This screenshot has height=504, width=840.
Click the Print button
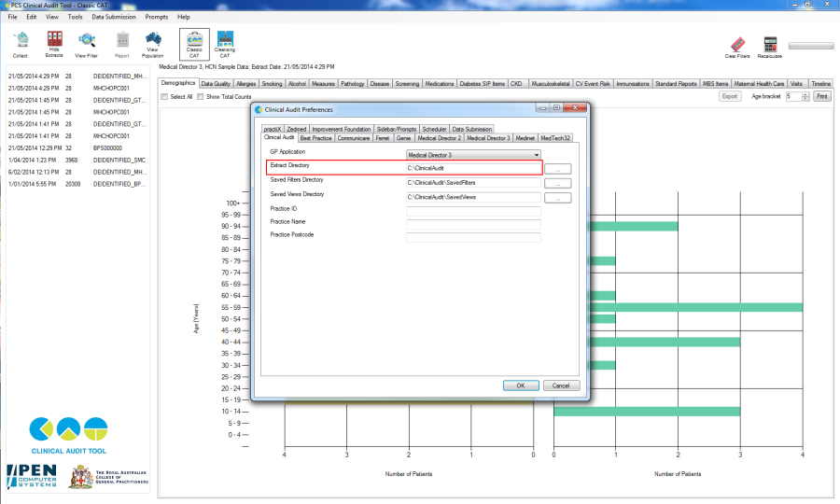pyautogui.click(x=822, y=96)
